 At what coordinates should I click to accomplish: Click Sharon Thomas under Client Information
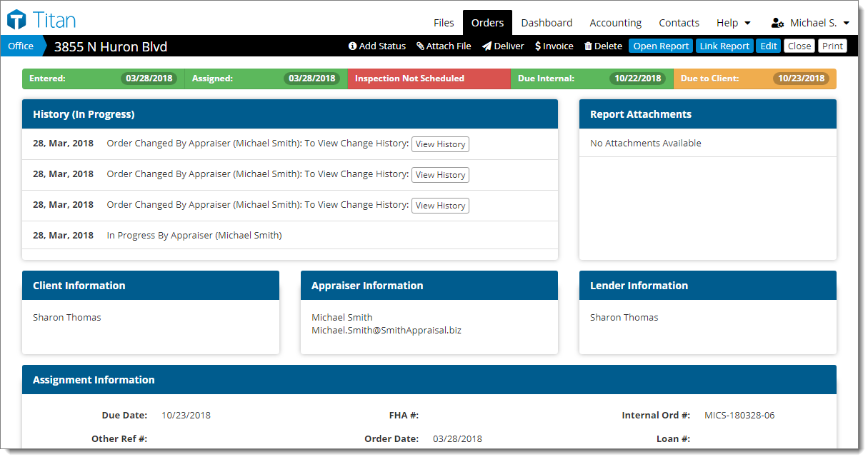point(67,318)
